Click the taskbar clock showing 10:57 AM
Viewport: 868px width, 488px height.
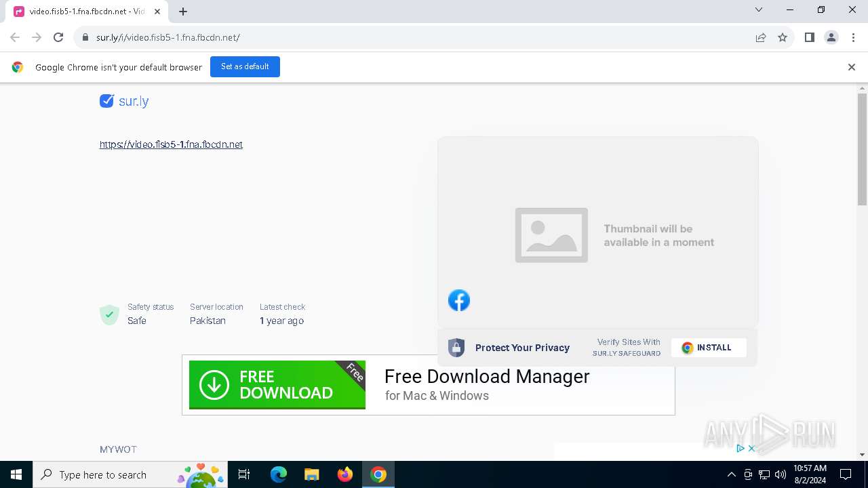pos(810,474)
